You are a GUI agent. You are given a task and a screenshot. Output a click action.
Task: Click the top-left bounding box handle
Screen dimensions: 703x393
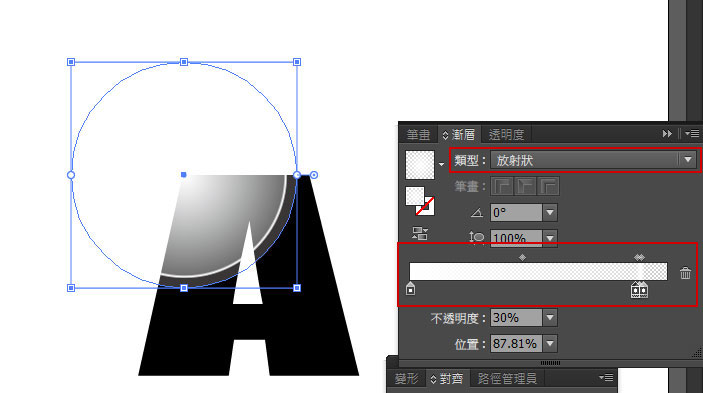click(71, 62)
